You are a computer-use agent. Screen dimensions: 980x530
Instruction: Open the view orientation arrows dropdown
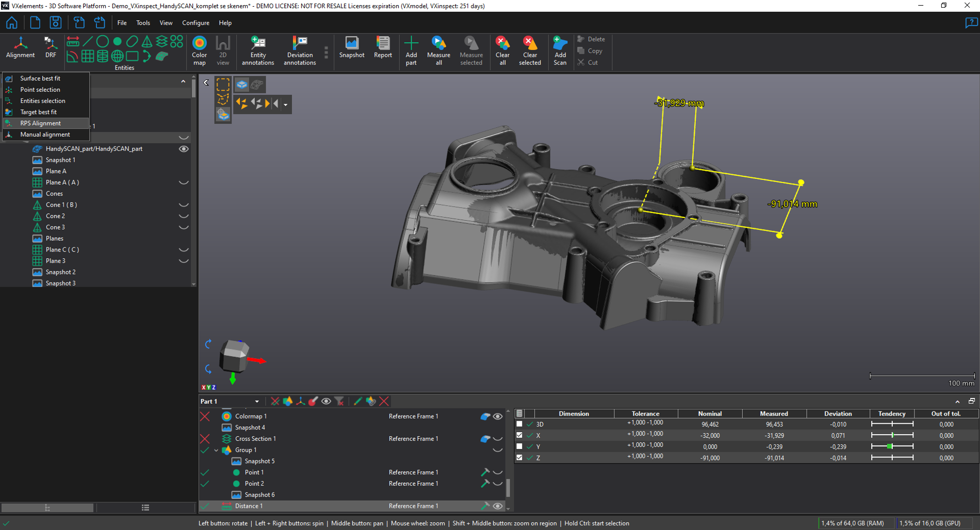(x=286, y=105)
